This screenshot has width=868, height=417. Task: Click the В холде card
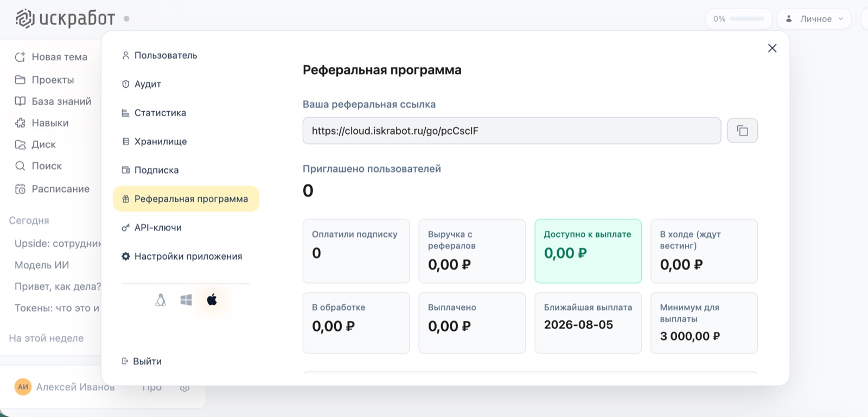coord(704,251)
